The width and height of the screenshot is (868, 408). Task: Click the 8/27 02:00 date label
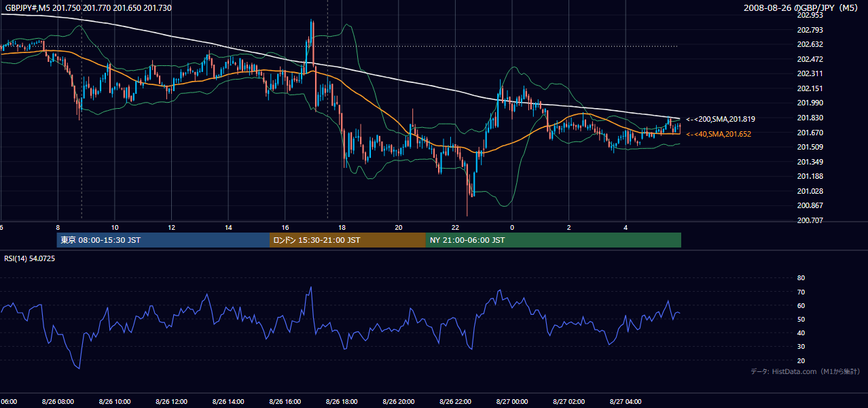click(x=568, y=401)
